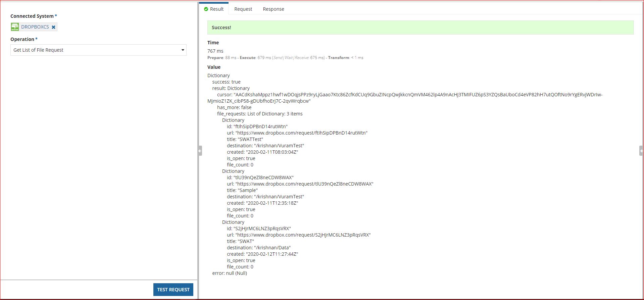Click the green checkmark icon on Result

(206, 9)
